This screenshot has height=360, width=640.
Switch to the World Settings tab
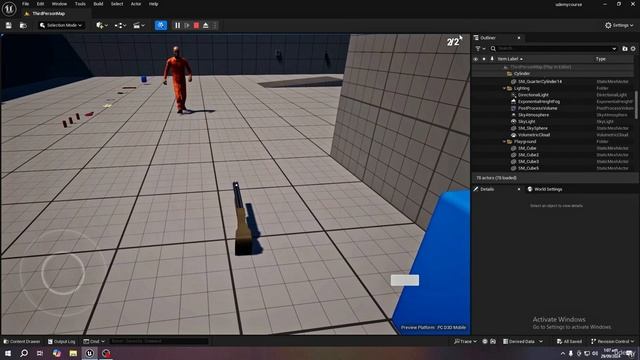[x=545, y=189]
